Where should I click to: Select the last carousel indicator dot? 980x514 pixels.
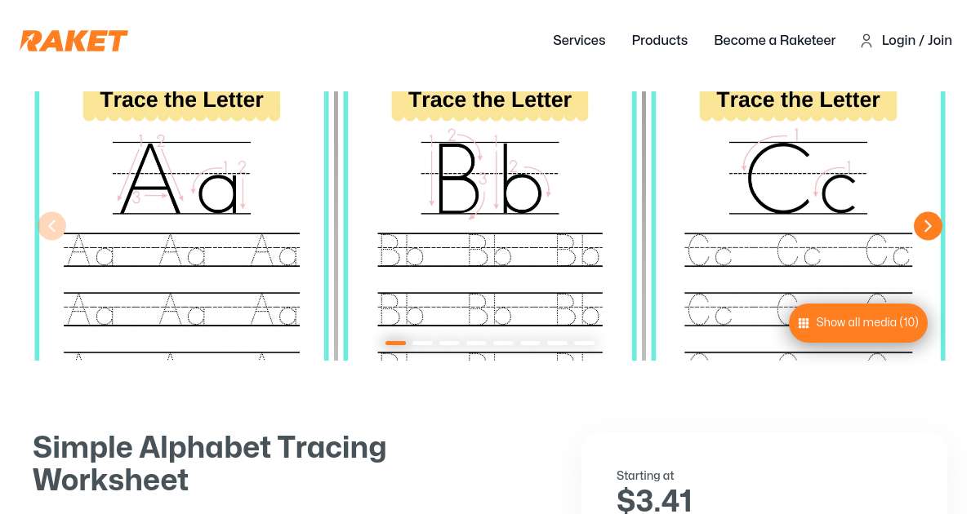tap(585, 343)
